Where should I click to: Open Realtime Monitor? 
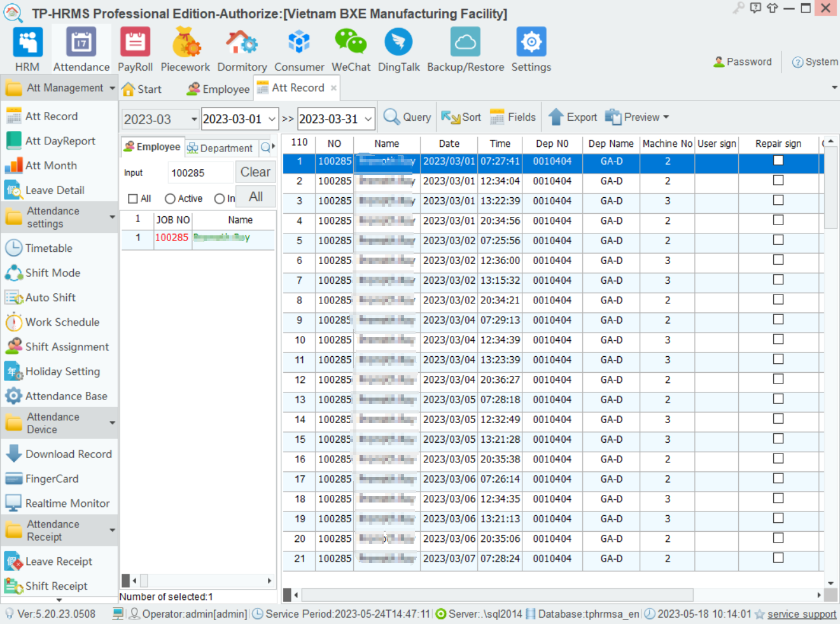point(67,503)
